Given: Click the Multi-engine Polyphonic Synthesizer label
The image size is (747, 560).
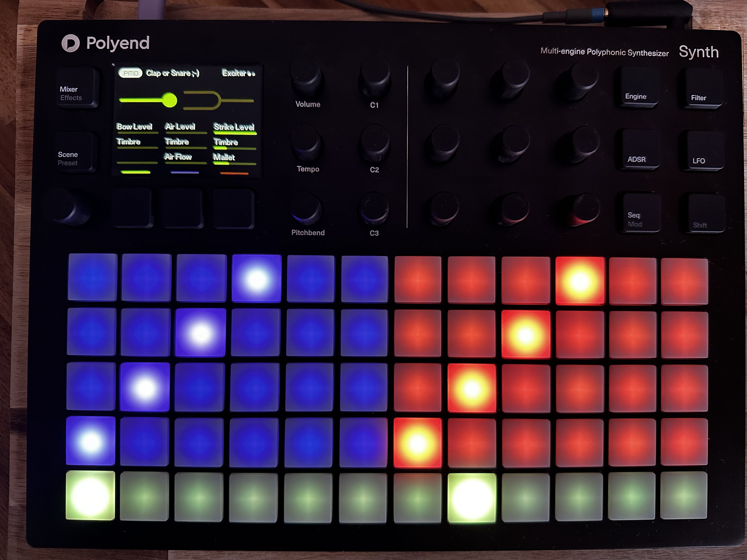Looking at the screenshot, I should (605, 52).
